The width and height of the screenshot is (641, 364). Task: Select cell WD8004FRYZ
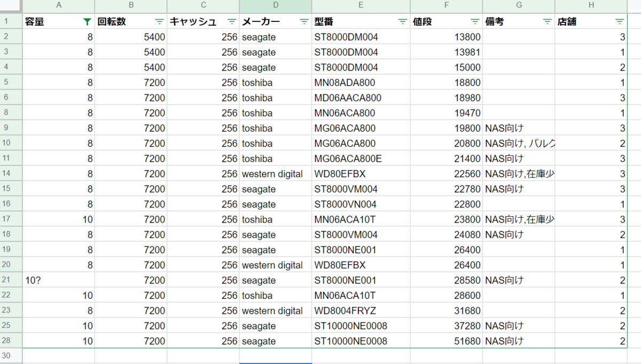pos(361,311)
